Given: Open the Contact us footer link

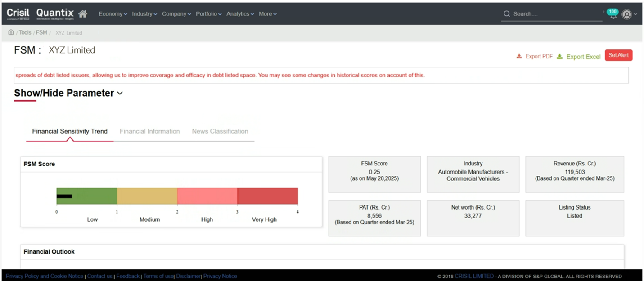Looking at the screenshot, I should [x=99, y=276].
